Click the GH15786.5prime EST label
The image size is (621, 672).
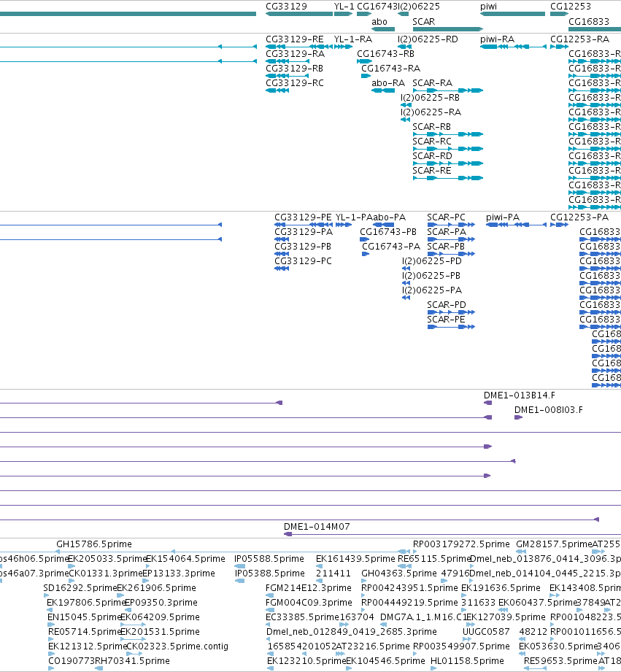click(x=94, y=544)
